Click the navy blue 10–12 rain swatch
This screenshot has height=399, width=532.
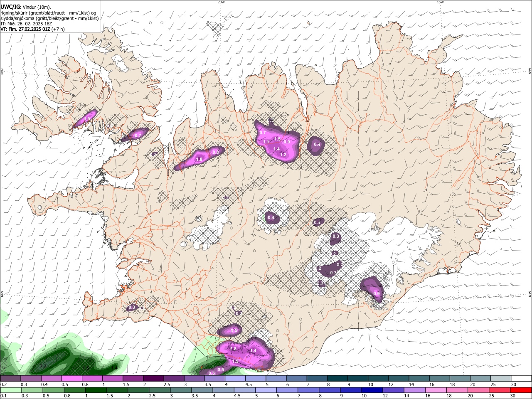[x=372, y=390]
